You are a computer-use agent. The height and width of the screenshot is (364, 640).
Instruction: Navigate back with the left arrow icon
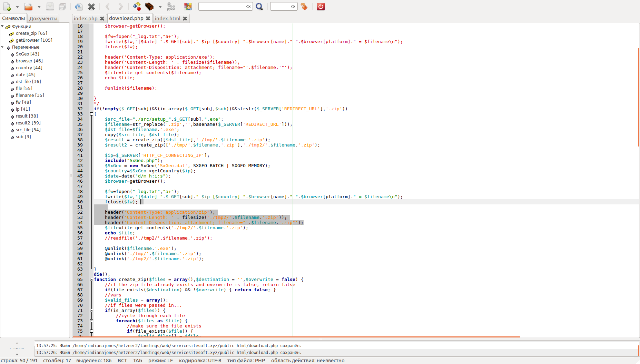coord(108,7)
